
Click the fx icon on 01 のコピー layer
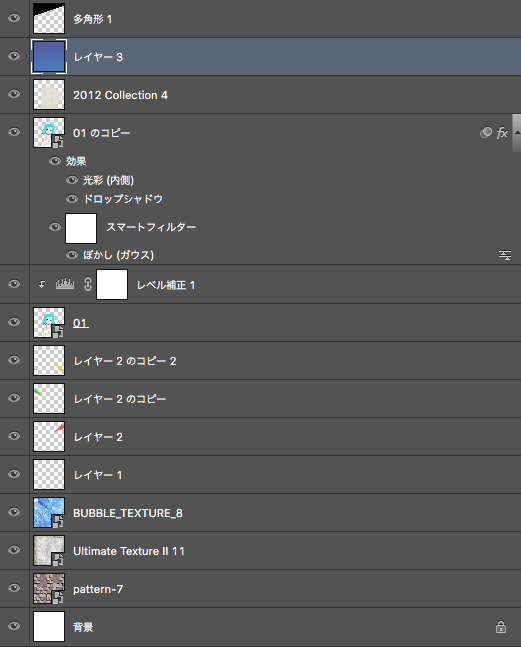click(x=502, y=133)
